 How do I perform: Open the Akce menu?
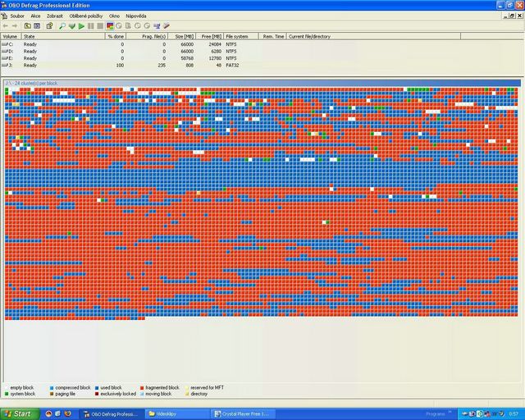tap(35, 16)
